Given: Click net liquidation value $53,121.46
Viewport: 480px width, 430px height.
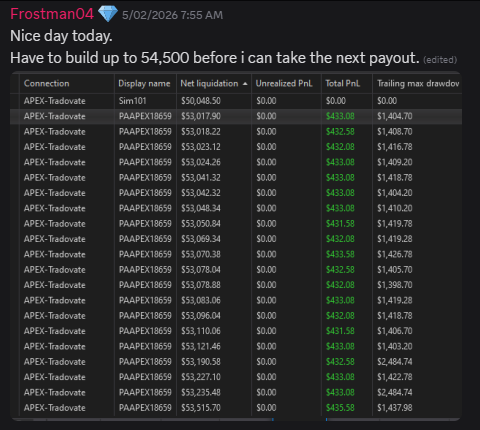Looking at the screenshot, I should (x=201, y=346).
